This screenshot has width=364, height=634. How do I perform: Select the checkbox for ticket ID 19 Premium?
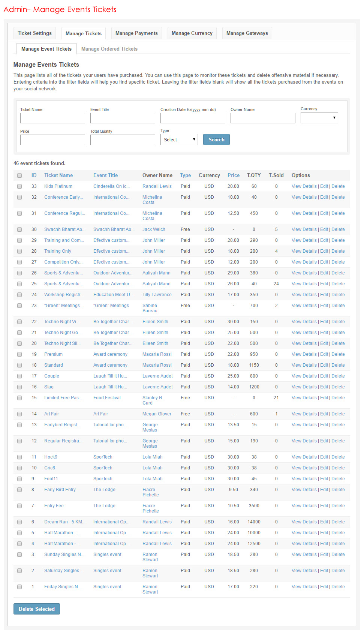(19, 354)
